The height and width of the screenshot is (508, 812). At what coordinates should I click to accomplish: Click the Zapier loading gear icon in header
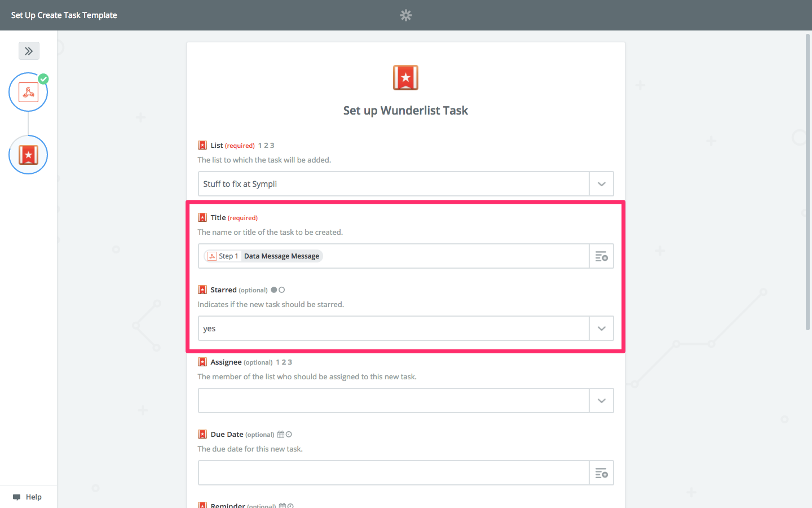tap(406, 15)
